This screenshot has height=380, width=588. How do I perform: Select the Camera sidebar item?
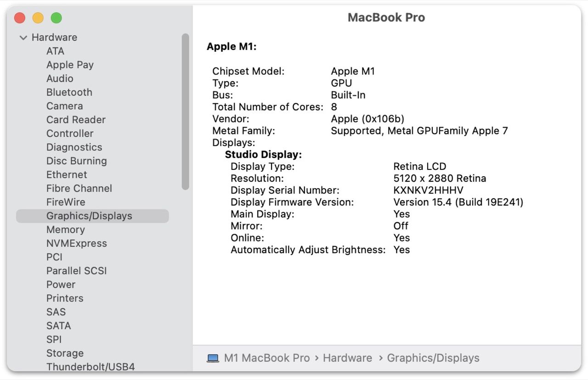coord(65,106)
